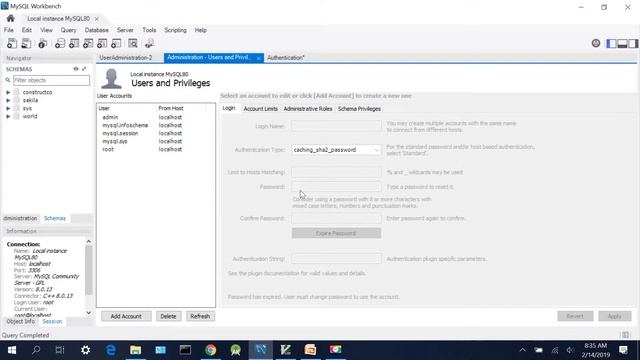
Task: Switch to UserAdministration-2 tab
Action: tap(126, 58)
